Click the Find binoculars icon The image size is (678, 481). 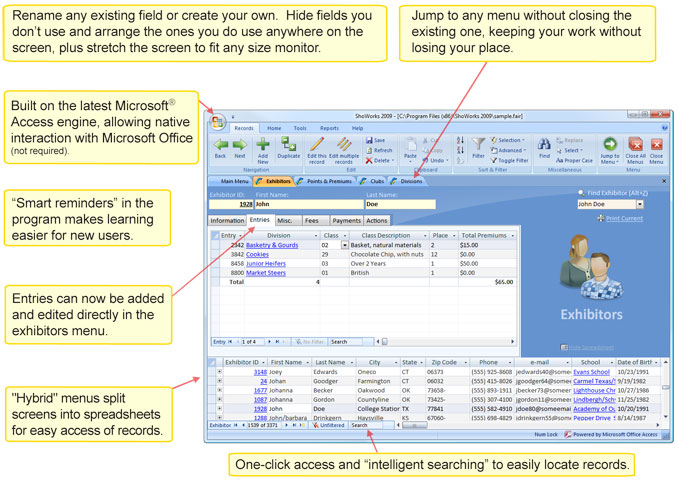(544, 145)
